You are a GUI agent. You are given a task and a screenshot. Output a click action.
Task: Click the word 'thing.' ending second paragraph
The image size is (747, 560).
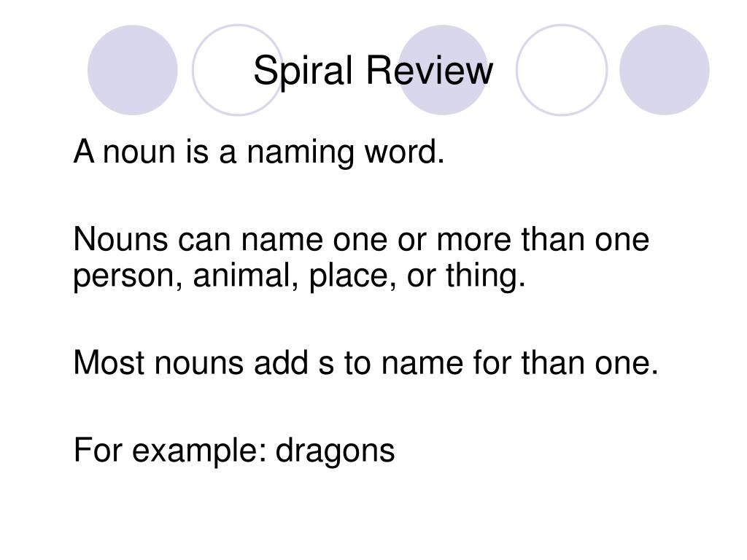pos(486,276)
